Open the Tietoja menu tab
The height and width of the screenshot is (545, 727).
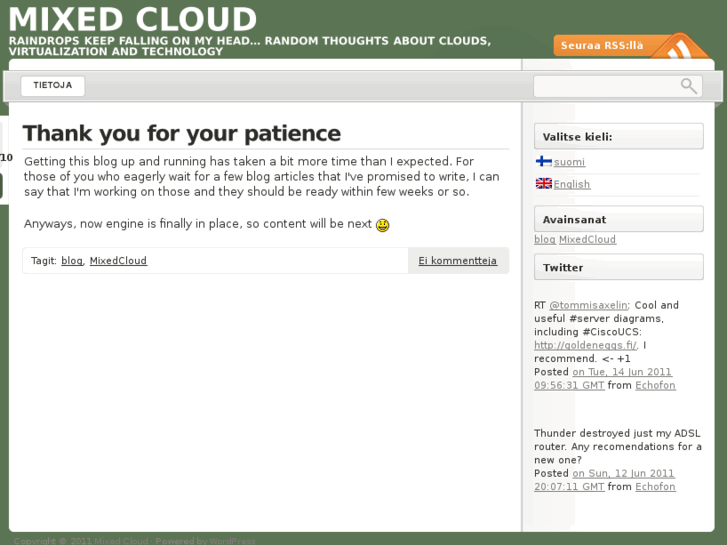click(x=53, y=86)
